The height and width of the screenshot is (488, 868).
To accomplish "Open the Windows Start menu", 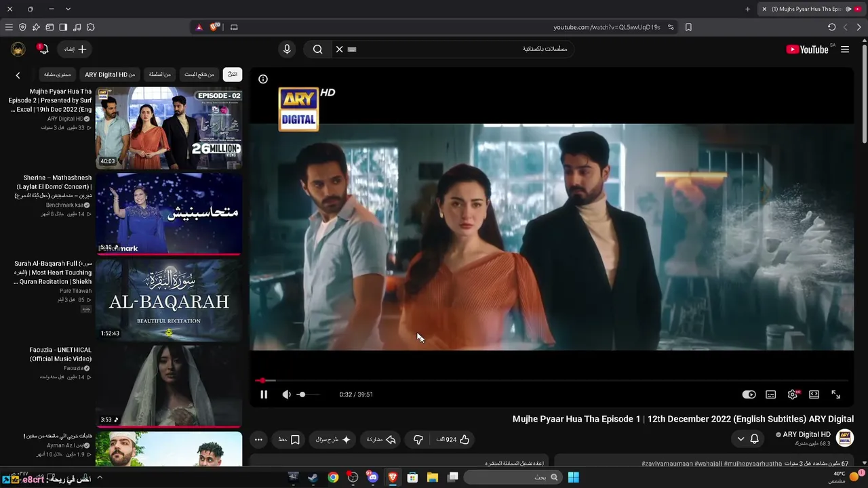I will tap(573, 477).
